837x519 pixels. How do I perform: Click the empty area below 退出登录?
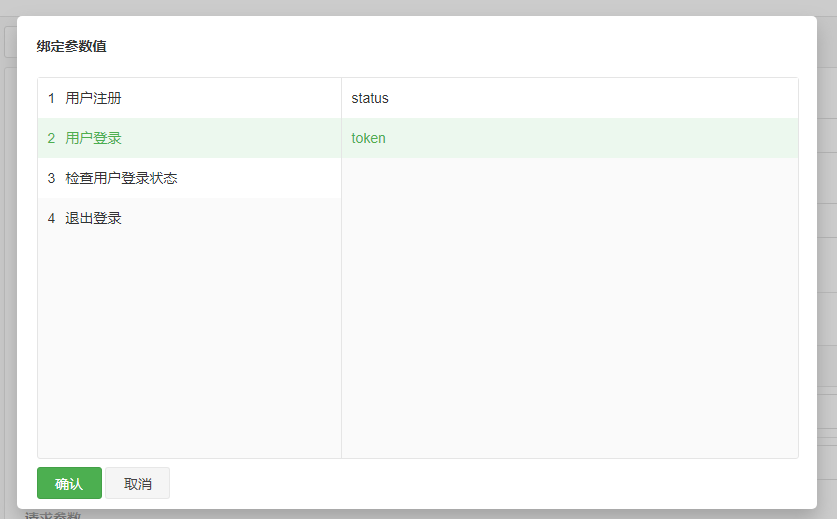189,347
